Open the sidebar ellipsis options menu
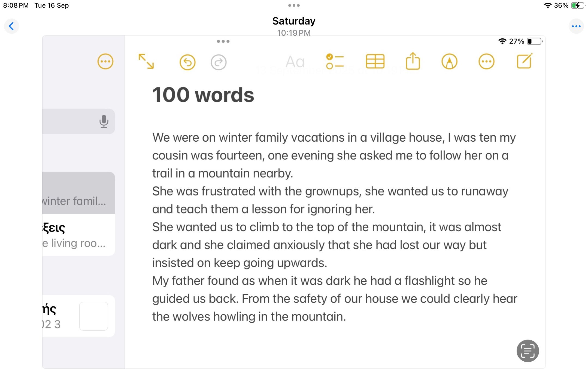Viewport: 588px width, 369px height. click(105, 62)
